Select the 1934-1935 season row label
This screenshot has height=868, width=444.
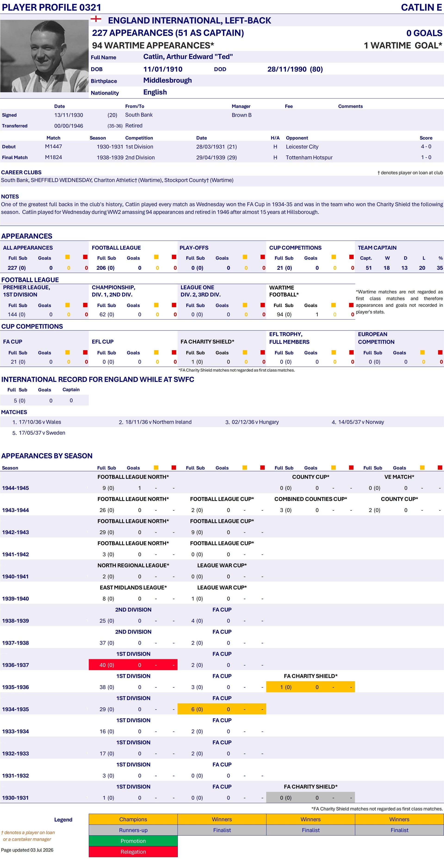pyautogui.click(x=15, y=709)
